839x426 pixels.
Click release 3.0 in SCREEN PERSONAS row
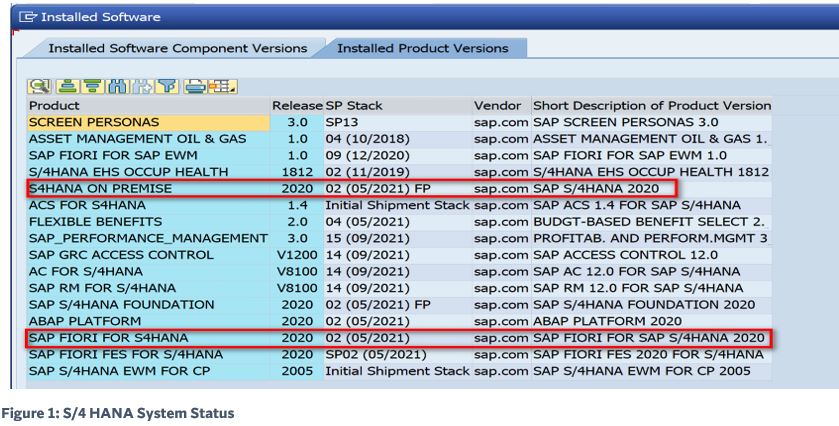pos(297,122)
